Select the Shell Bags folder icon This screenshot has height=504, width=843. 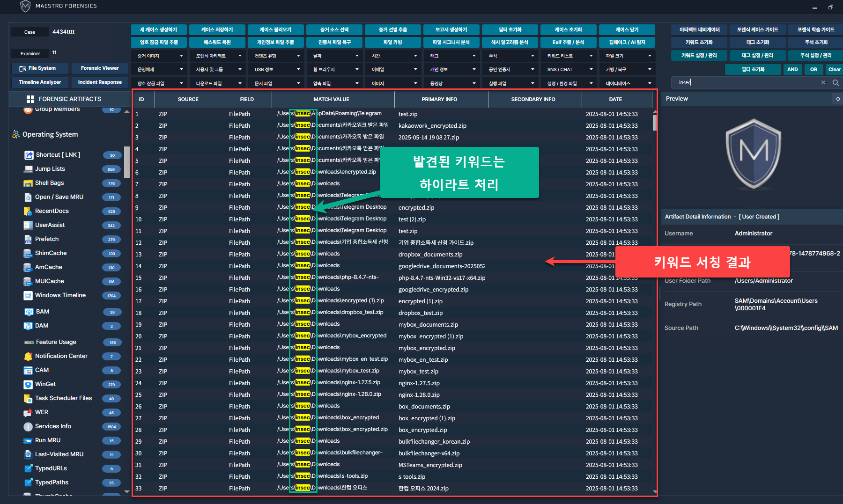pos(28,183)
